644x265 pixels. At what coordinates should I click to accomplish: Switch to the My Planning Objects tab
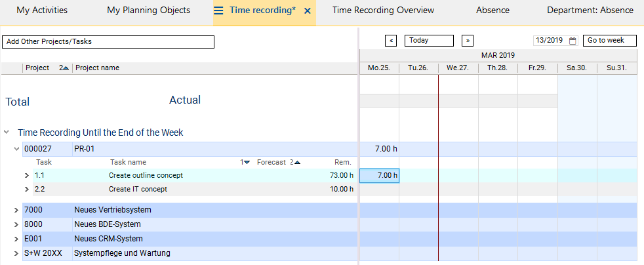point(149,10)
